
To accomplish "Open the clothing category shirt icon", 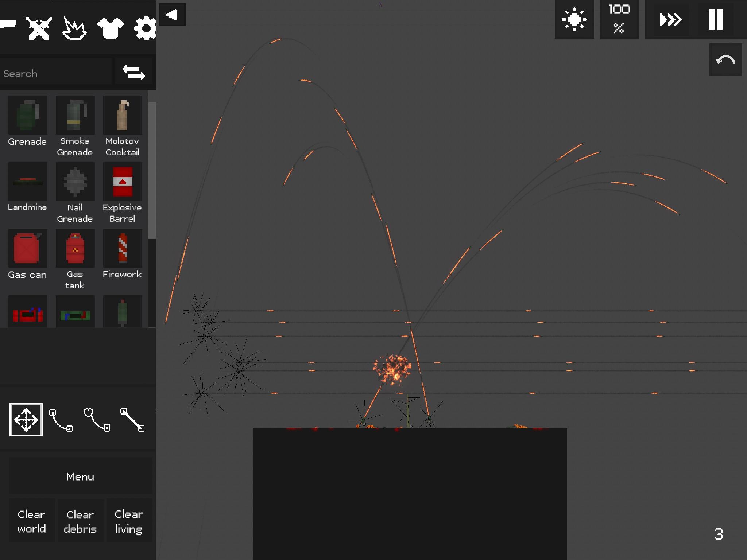I will (111, 28).
